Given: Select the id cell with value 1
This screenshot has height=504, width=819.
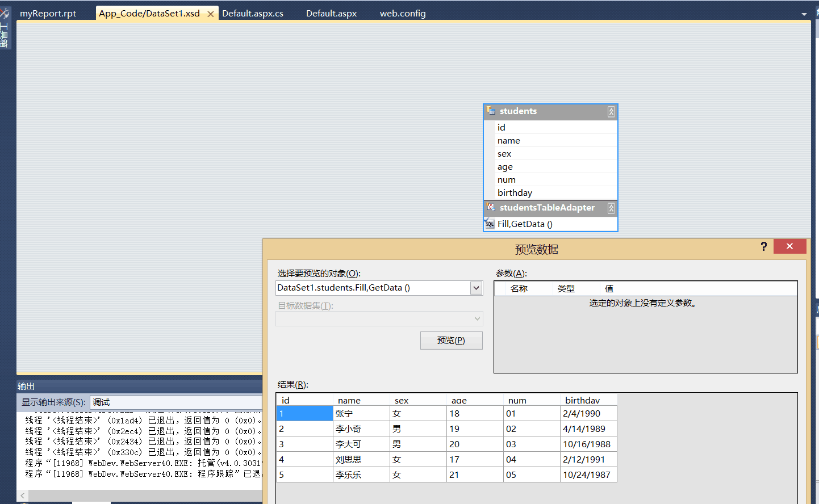Looking at the screenshot, I should click(305, 413).
